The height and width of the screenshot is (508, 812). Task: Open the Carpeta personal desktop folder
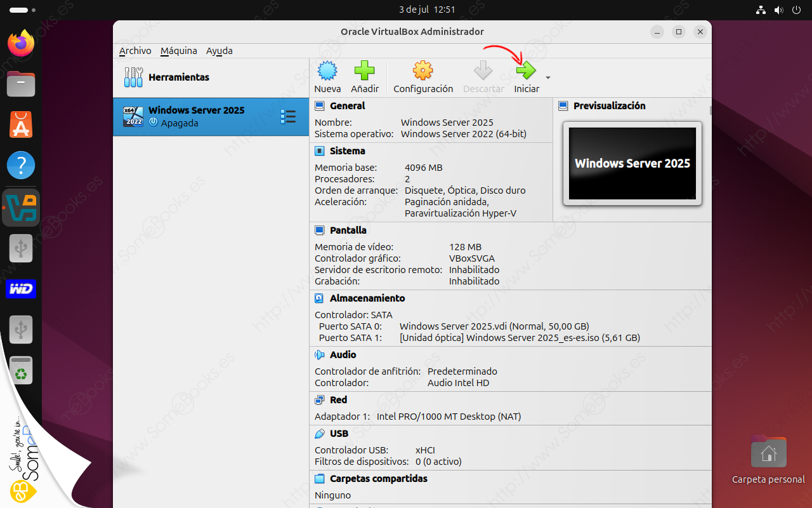coord(768,453)
